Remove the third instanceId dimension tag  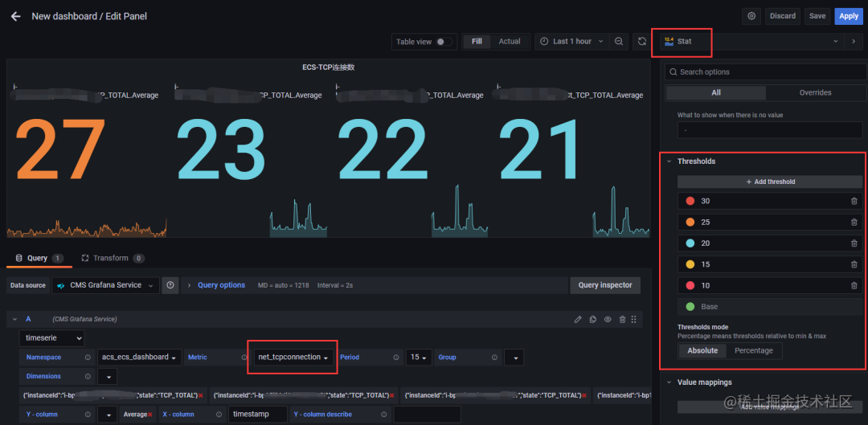pos(583,395)
